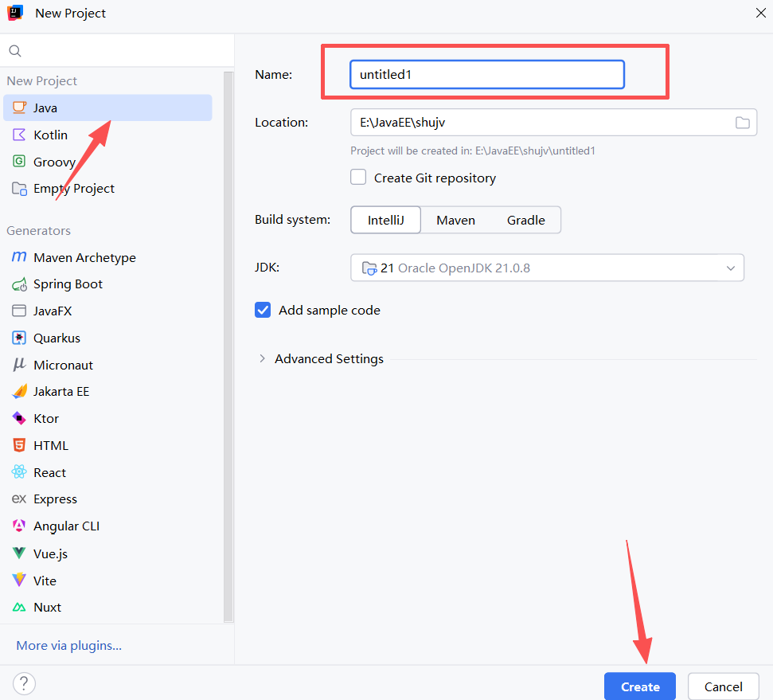The width and height of the screenshot is (773, 700).
Task: Click the Jakarta EE sail icon
Action: point(19,392)
